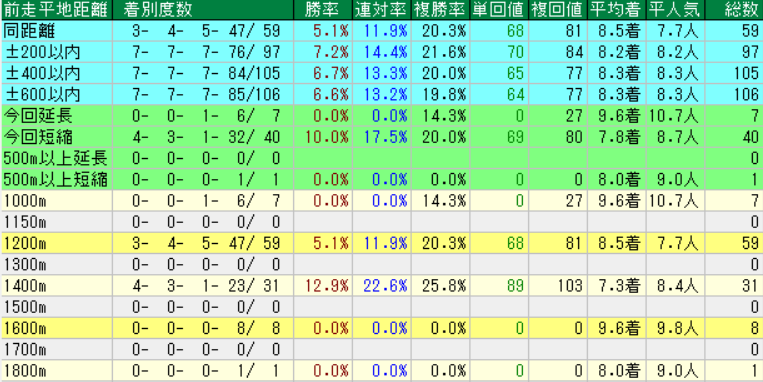
Task: Click 複回値 84 in ±200以内 row
Action: pyautogui.click(x=574, y=52)
